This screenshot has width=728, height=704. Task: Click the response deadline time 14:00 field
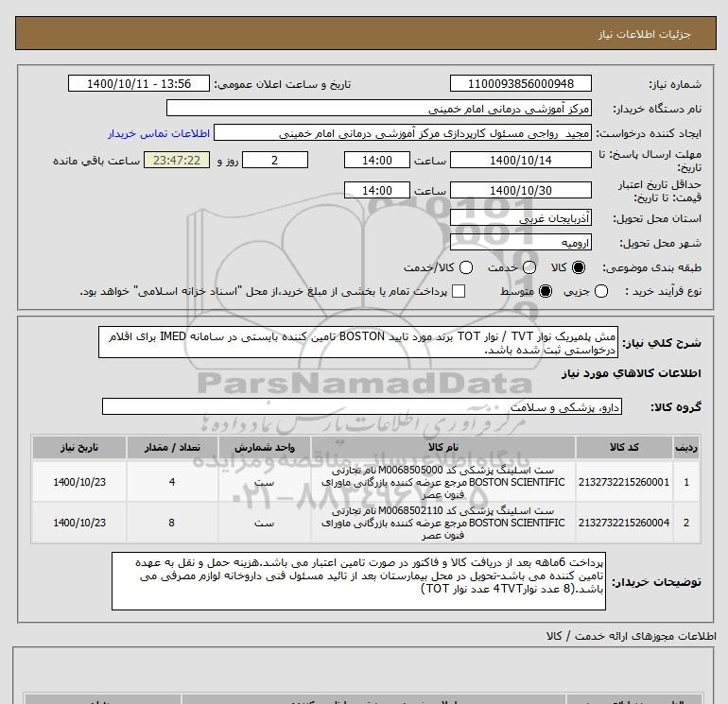pos(377,160)
